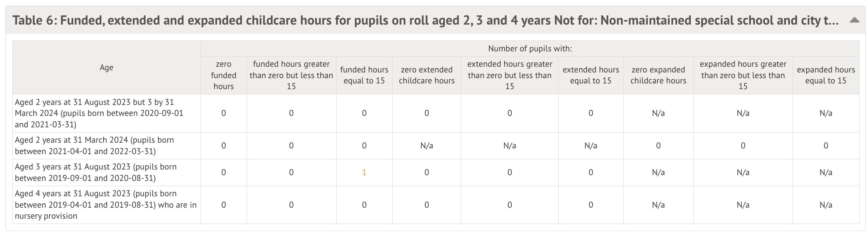Click the 'extended hours equal to 15' header
Viewport: 868px width, 238px height.
pos(591,75)
